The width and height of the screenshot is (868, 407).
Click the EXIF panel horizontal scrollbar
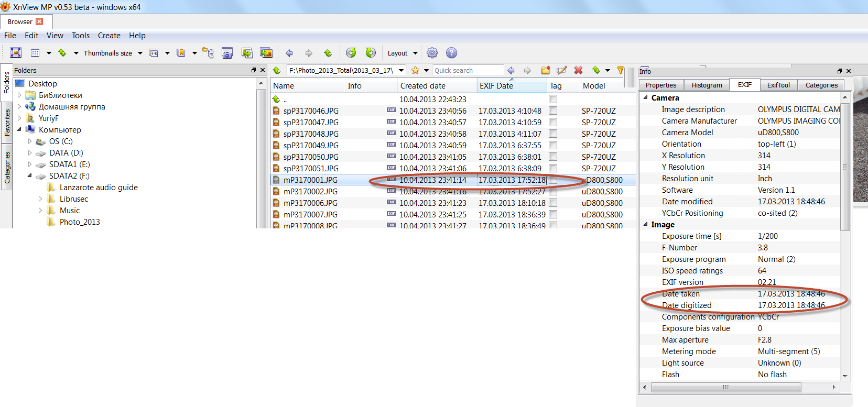[x=725, y=388]
